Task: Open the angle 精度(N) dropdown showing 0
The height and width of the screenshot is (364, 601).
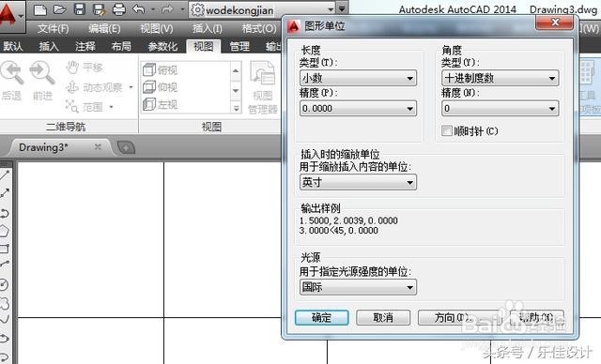Action: [x=500, y=109]
